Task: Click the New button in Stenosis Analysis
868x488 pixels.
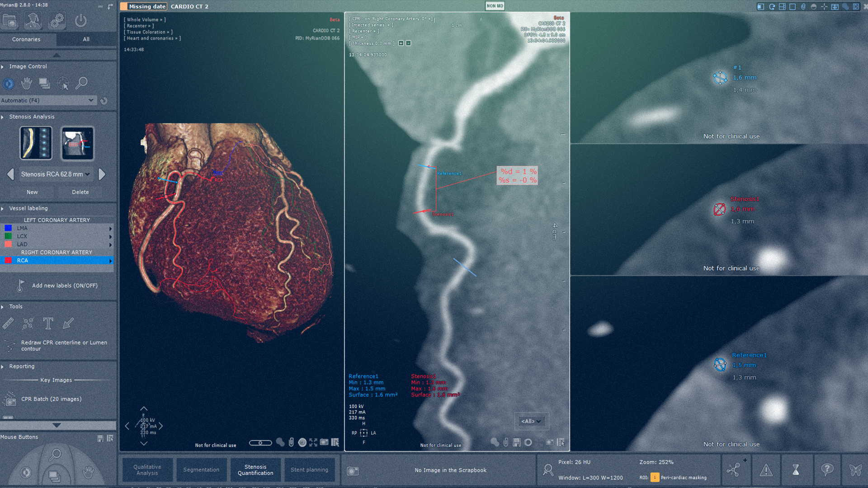Action: [x=32, y=192]
